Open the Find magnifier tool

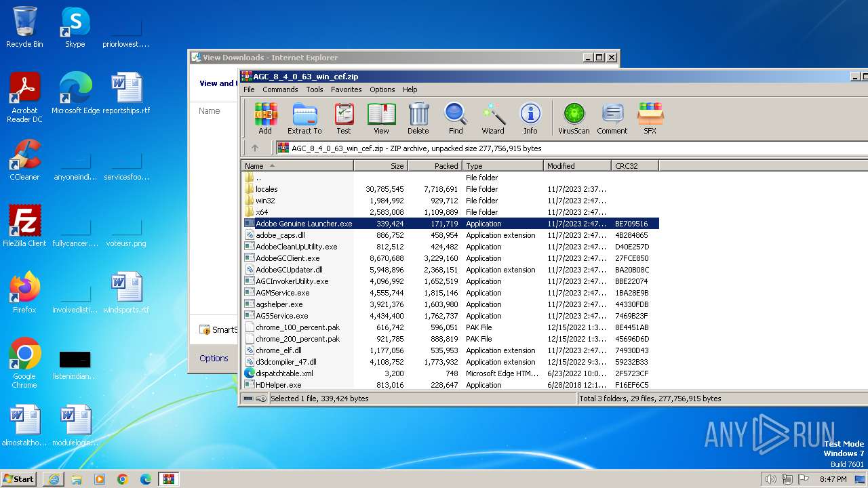click(x=456, y=118)
